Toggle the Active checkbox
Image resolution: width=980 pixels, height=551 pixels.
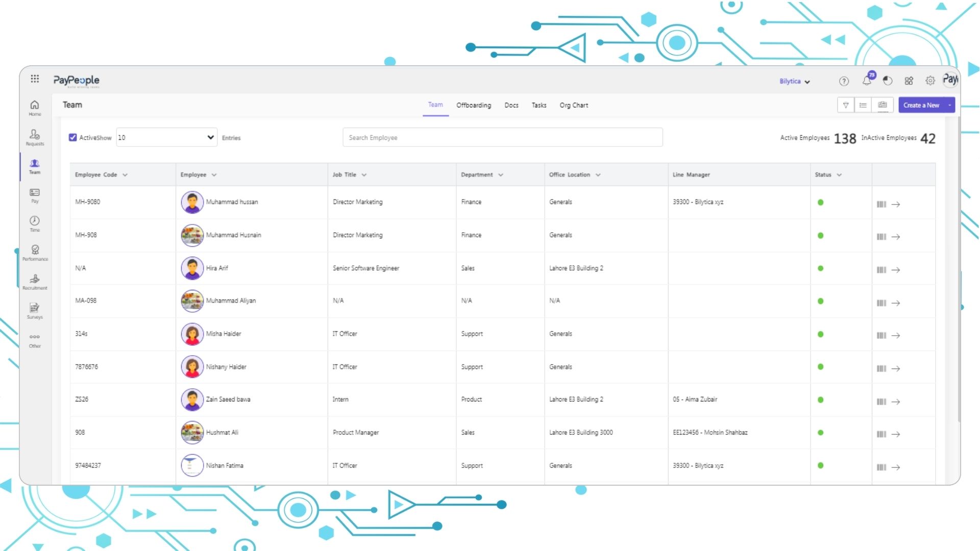tap(73, 137)
